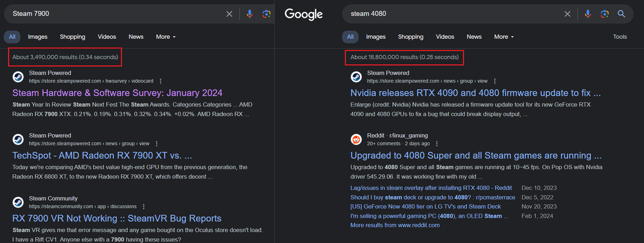The width and height of the screenshot is (644, 243).
Task: Click Steam Community favicon beside the RX 7900 VR result
Action: [18, 202]
